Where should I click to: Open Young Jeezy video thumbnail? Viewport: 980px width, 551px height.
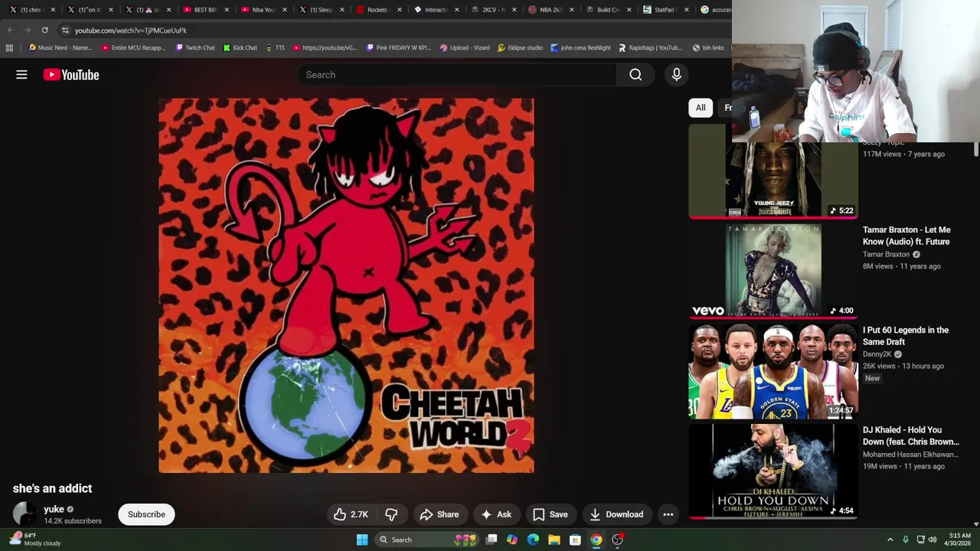point(773,172)
